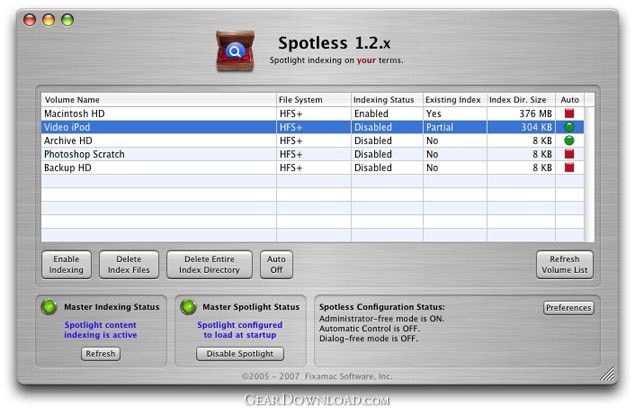Select the Macintosh HD volume row
The height and width of the screenshot is (408, 635).
point(158,114)
